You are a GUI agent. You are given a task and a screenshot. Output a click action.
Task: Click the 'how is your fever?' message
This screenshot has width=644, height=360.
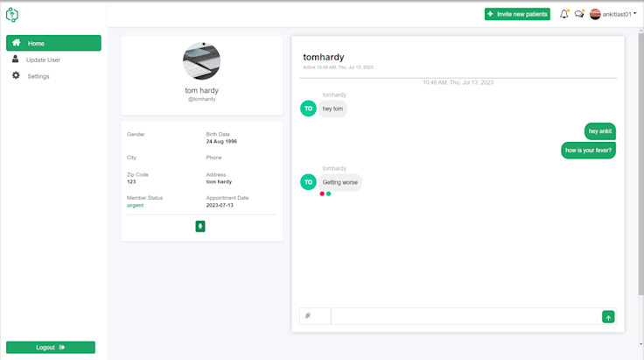[588, 150]
